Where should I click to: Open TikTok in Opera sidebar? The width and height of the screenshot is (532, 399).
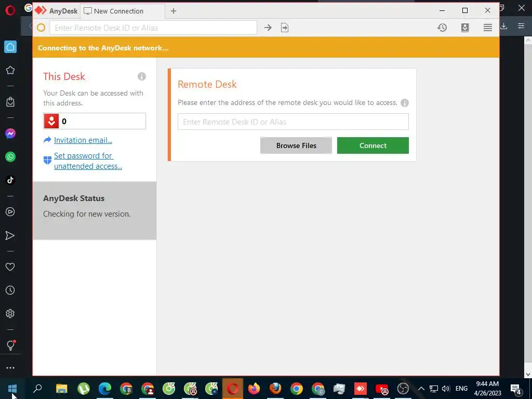10,180
